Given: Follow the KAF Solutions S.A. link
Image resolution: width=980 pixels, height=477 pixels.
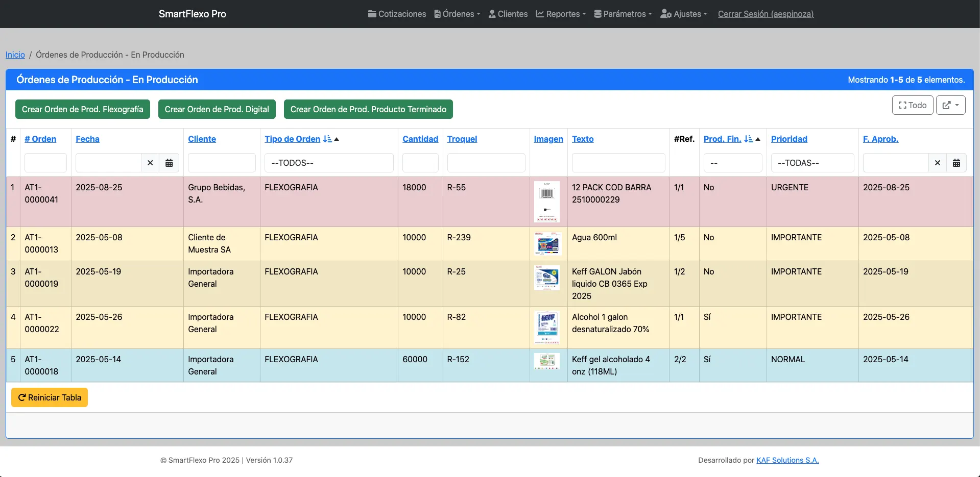Looking at the screenshot, I should tap(787, 460).
